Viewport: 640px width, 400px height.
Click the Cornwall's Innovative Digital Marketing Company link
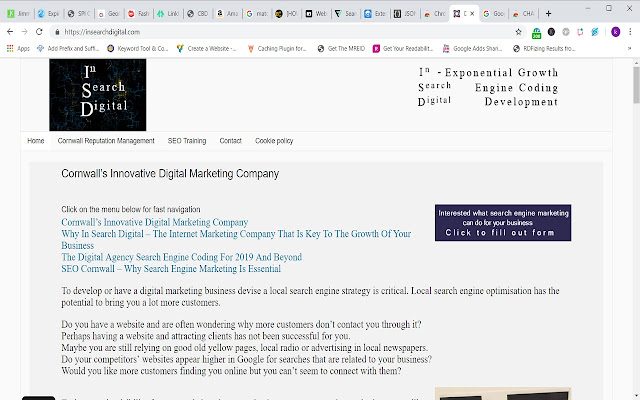pyautogui.click(x=155, y=222)
